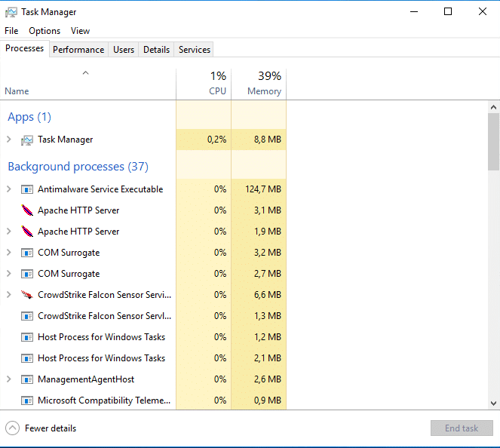This screenshot has width=500, height=448.
Task: Expand CrowdStrike Falcon Sensor 6,6 MB row
Action: pyautogui.click(x=9, y=295)
